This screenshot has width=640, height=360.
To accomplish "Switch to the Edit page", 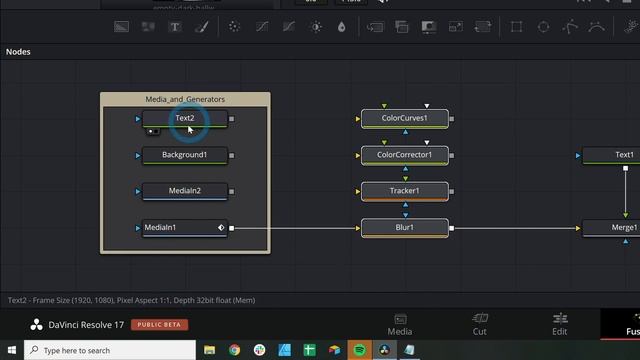I will pyautogui.click(x=560, y=324).
